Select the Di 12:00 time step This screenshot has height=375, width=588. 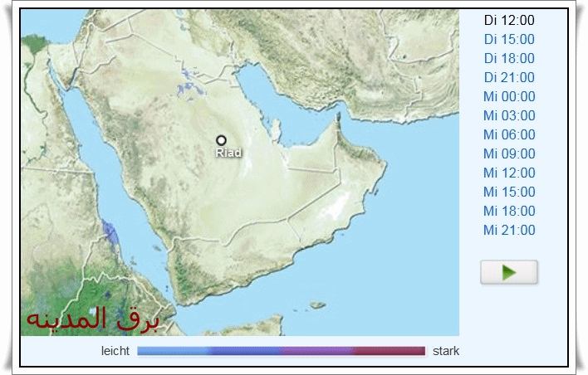[509, 20]
